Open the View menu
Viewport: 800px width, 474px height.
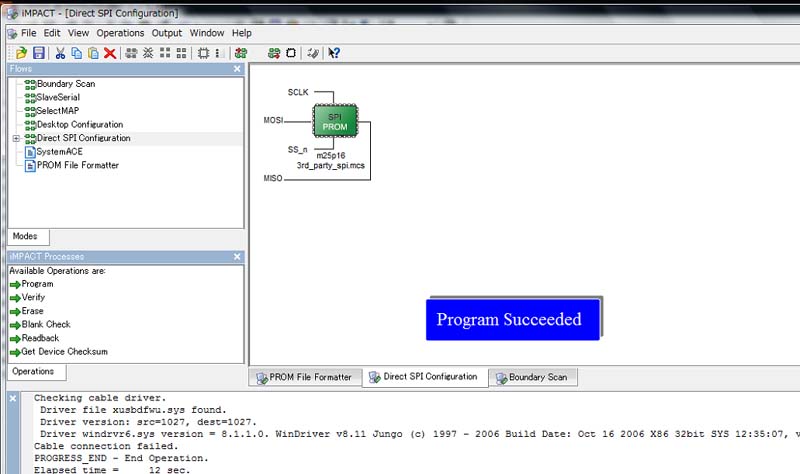(x=79, y=33)
